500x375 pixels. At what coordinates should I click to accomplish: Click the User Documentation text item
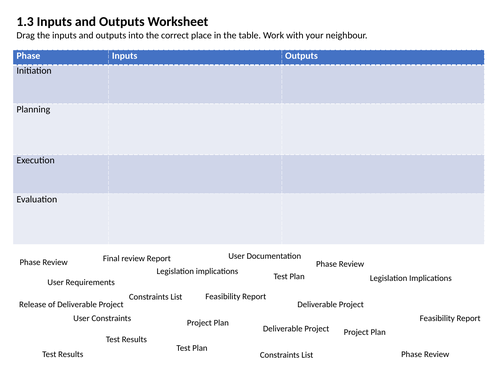coord(264,256)
